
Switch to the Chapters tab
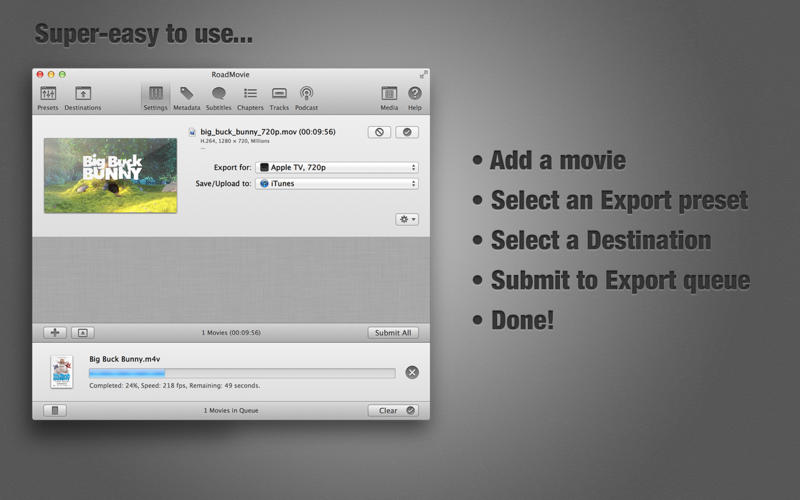(x=250, y=98)
